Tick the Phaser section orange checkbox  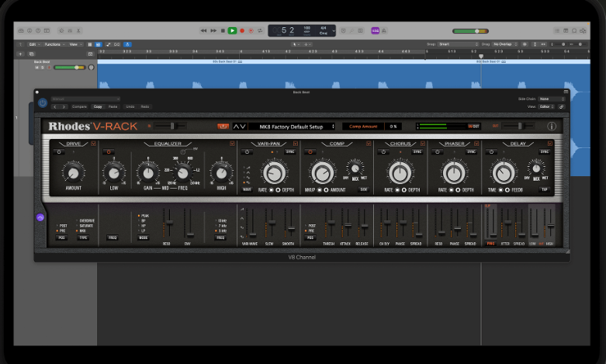click(476, 144)
